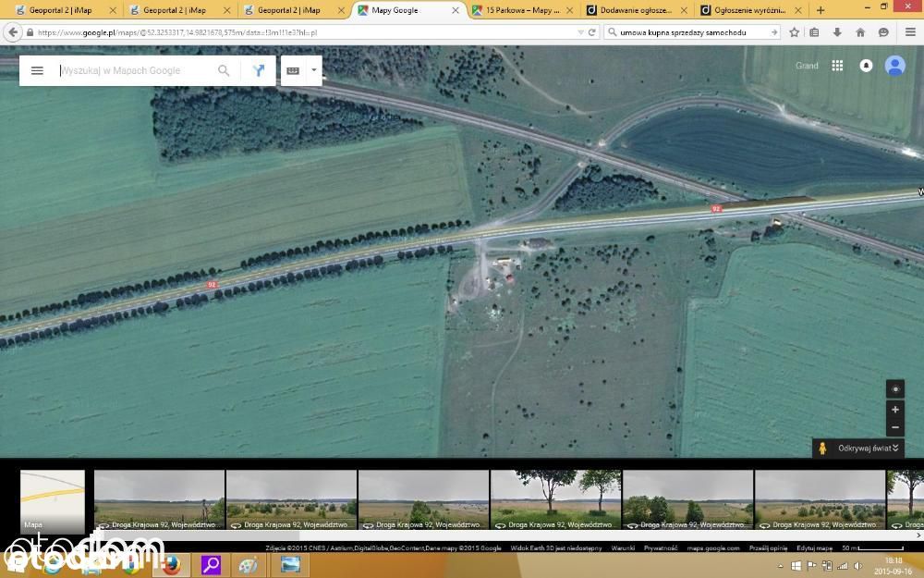
Task: Go back with the browser back arrow
Action: 13,32
